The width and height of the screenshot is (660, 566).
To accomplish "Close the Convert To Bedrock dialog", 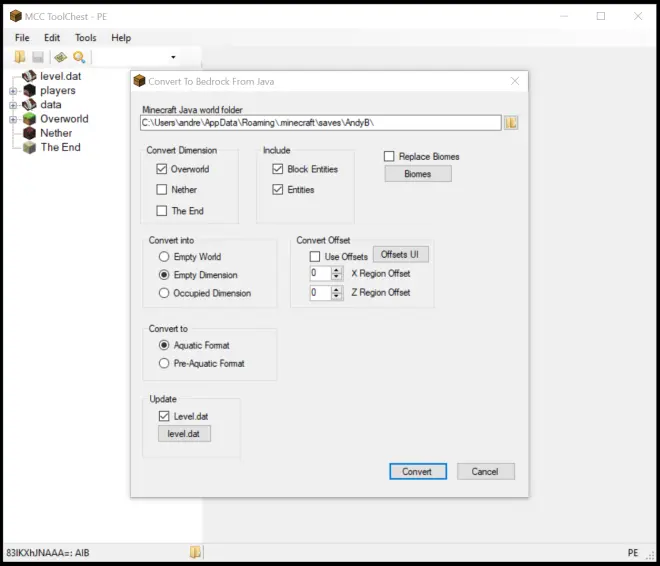I will click(x=515, y=81).
